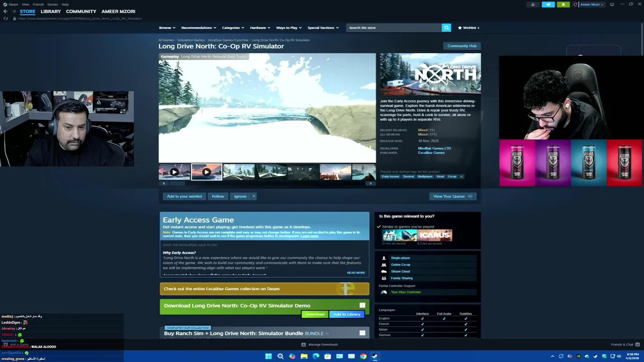Open the Hardware dropdown
The width and height of the screenshot is (644, 362).
point(260,28)
